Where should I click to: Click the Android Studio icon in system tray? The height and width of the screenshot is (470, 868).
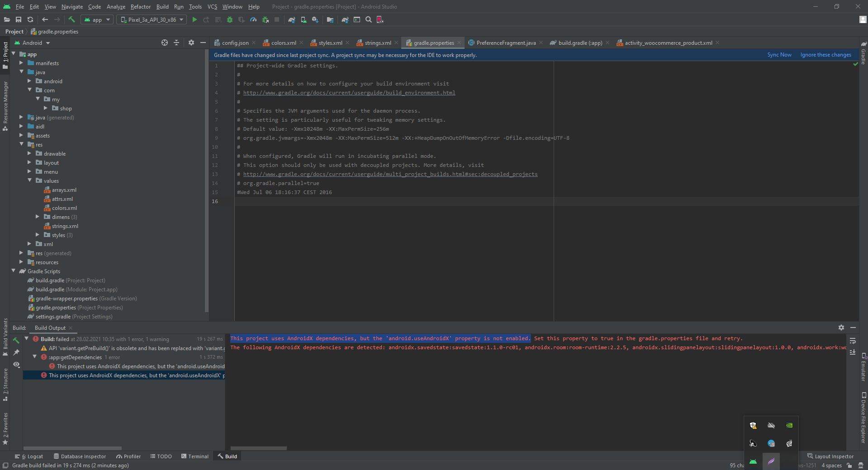753,461
